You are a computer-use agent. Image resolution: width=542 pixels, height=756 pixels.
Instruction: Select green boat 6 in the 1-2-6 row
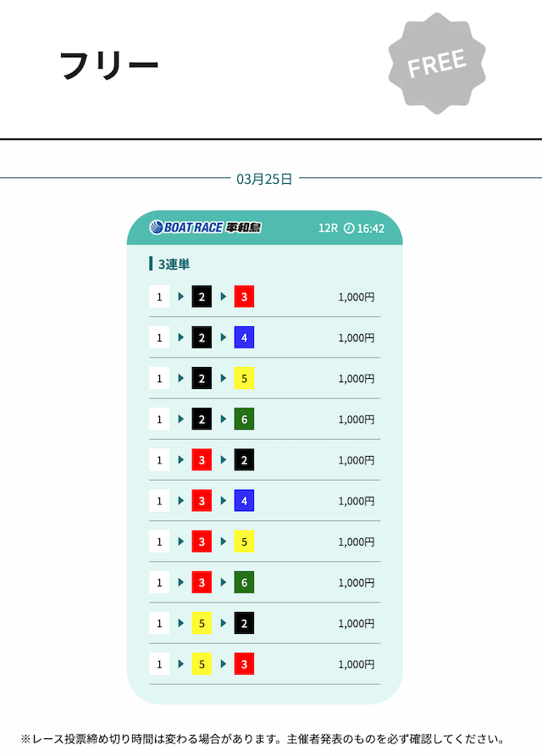tap(244, 420)
